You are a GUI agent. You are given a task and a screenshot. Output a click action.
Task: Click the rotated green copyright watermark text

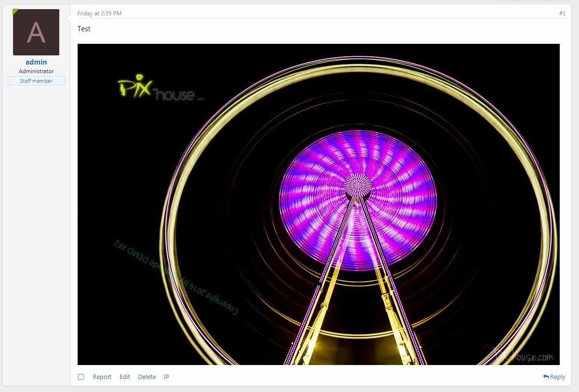(176, 277)
